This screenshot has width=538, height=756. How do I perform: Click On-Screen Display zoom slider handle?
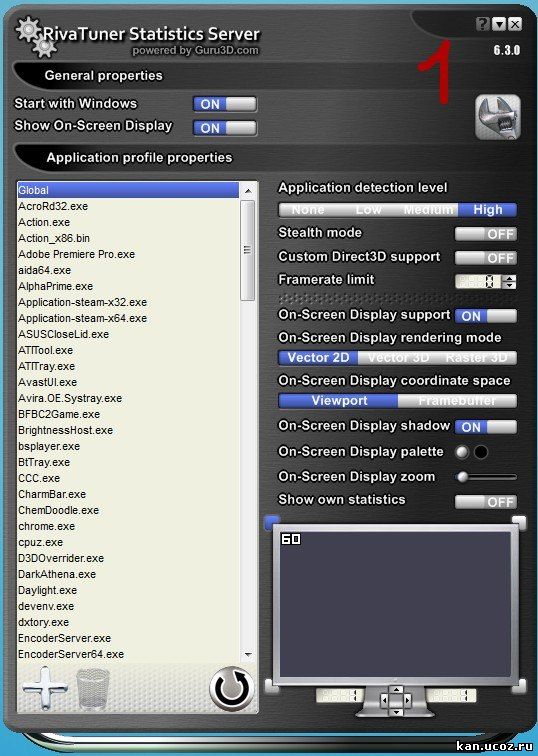[462, 477]
